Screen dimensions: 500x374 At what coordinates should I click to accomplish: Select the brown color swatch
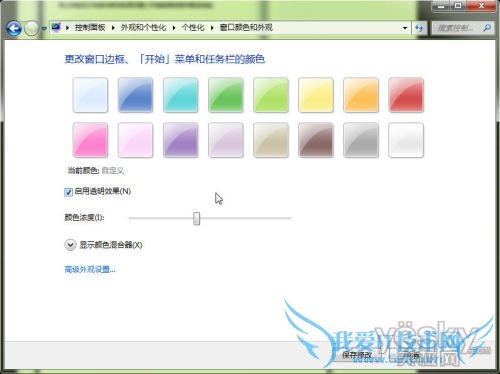[316, 140]
